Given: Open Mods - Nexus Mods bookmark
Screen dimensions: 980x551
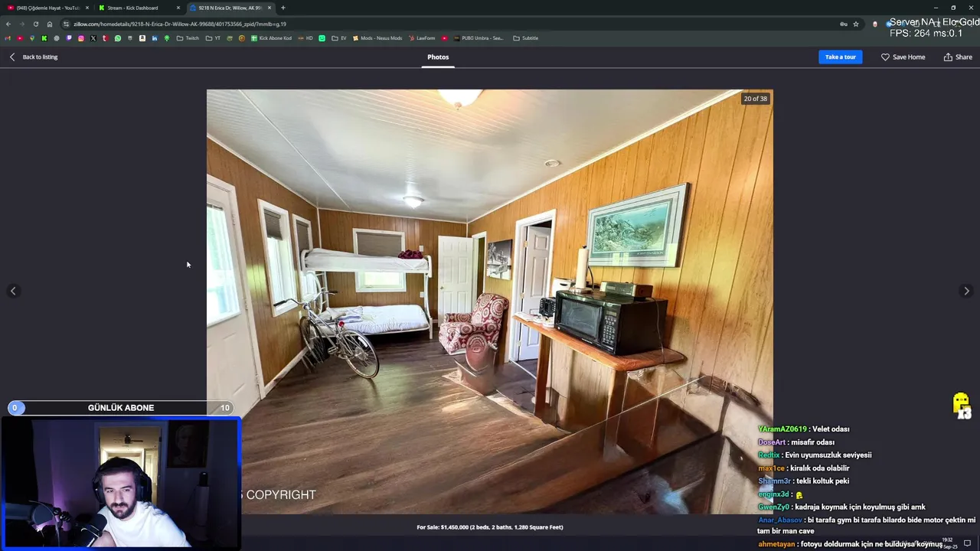Looking at the screenshot, I should tap(377, 37).
